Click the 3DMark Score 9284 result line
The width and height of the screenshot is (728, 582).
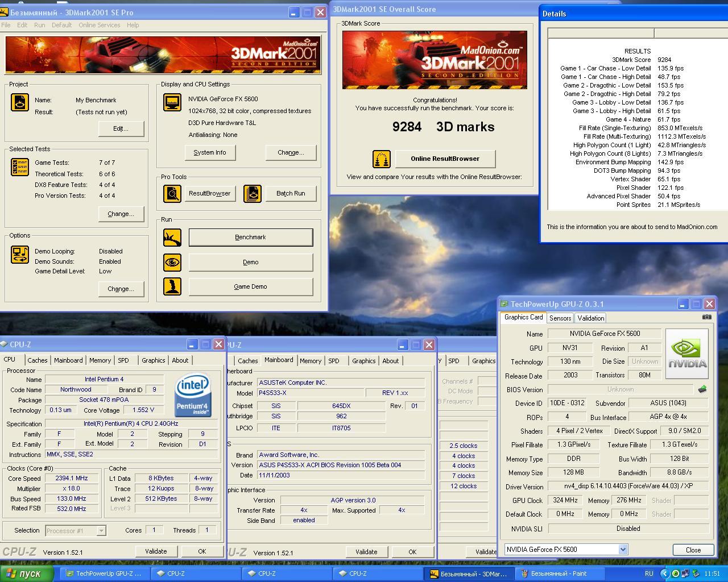tap(641, 60)
